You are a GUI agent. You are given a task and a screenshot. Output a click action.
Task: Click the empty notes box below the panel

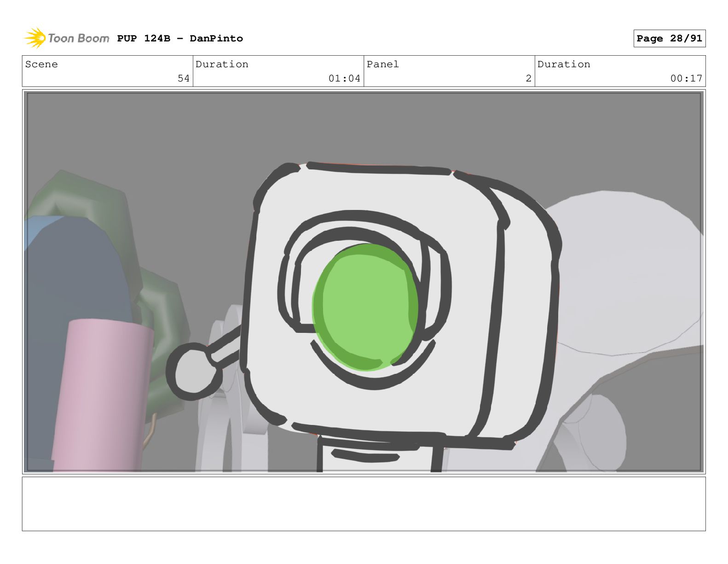[x=364, y=504]
